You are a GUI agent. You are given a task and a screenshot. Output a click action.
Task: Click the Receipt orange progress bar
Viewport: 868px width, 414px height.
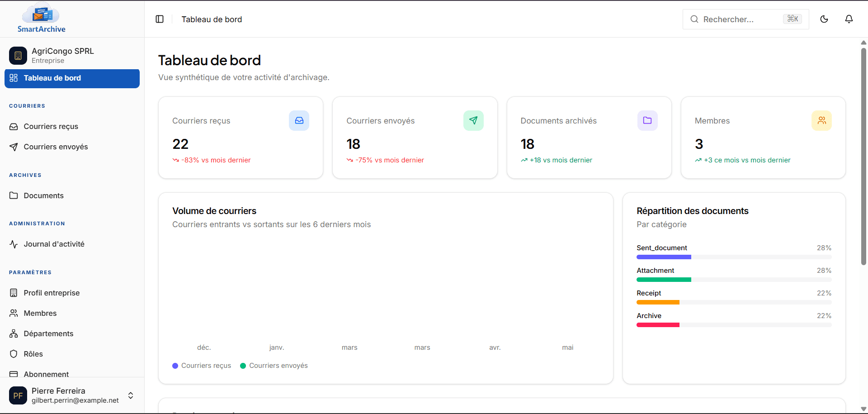pyautogui.click(x=734, y=302)
